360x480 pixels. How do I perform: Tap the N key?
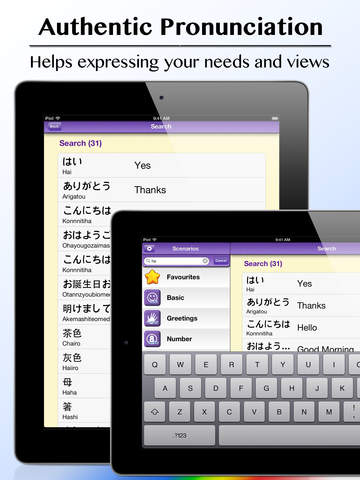point(304,412)
